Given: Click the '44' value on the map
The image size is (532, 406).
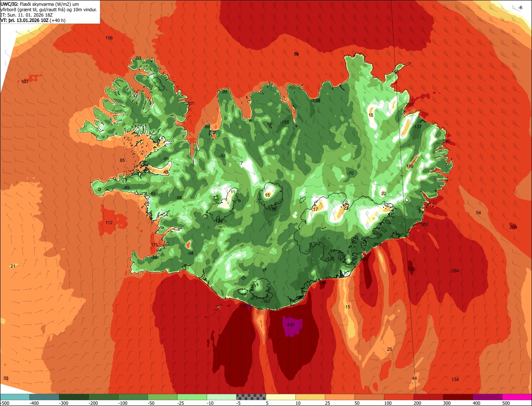Looking at the screenshot, I should [414, 379].
